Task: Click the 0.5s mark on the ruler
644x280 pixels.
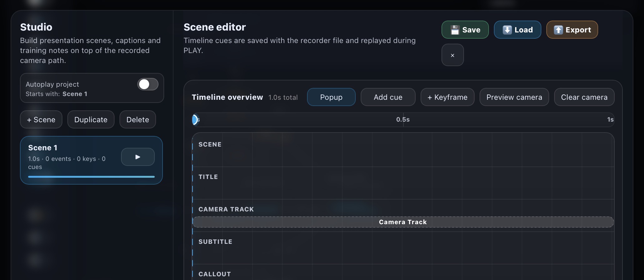Action: [403, 119]
